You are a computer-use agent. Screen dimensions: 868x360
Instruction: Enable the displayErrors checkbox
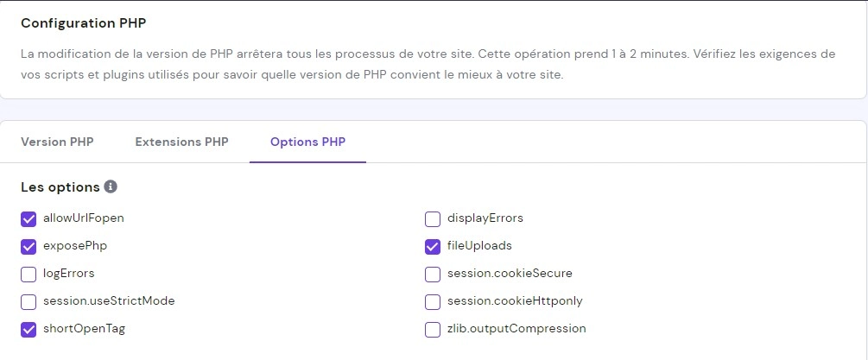pos(433,218)
